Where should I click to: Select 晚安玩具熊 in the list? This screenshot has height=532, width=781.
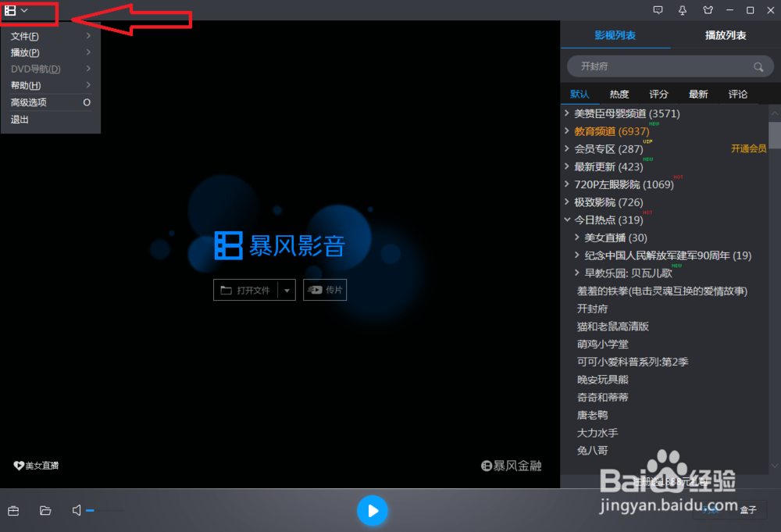603,380
